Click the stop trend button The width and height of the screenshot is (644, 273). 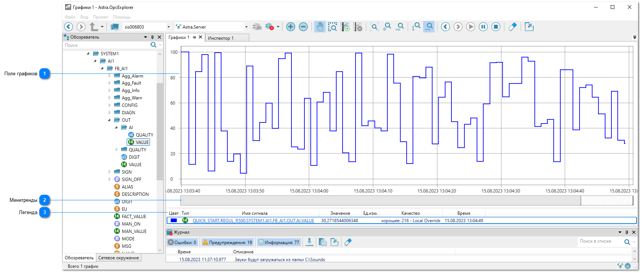496,27
